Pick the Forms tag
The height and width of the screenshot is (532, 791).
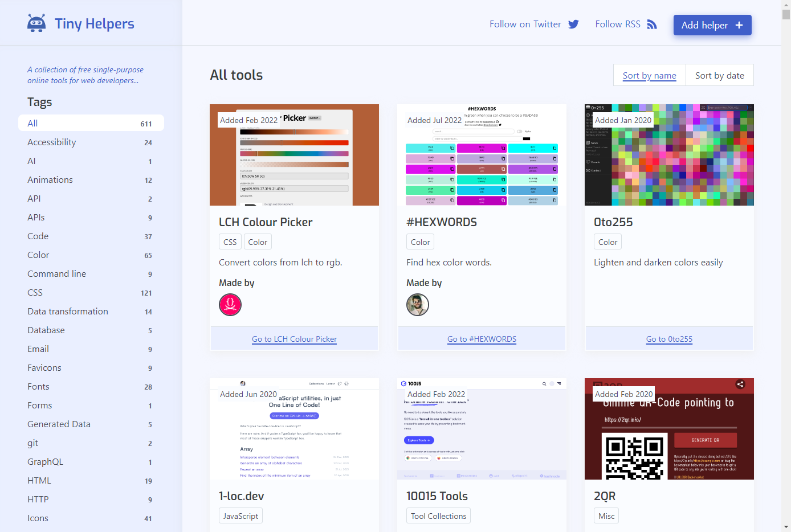91,405
